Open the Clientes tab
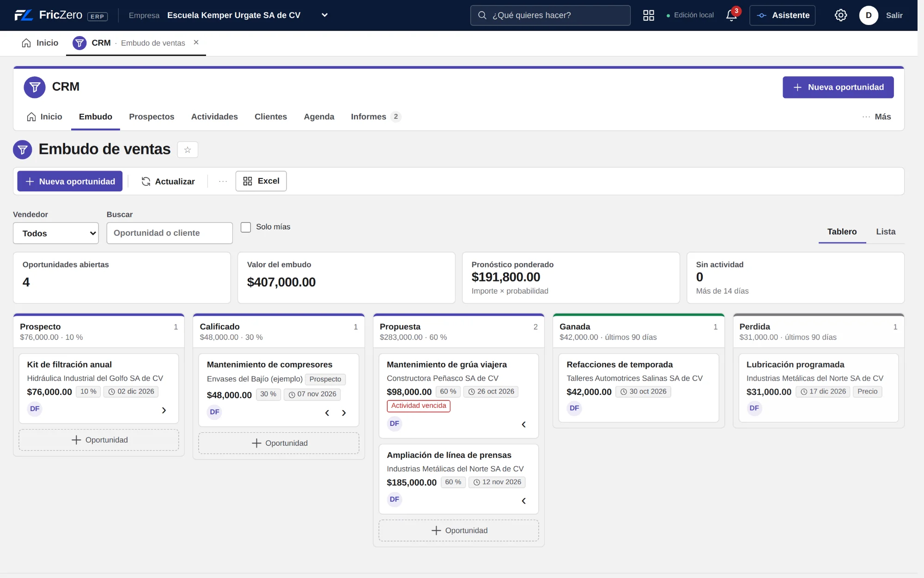The height and width of the screenshot is (578, 924). click(271, 117)
